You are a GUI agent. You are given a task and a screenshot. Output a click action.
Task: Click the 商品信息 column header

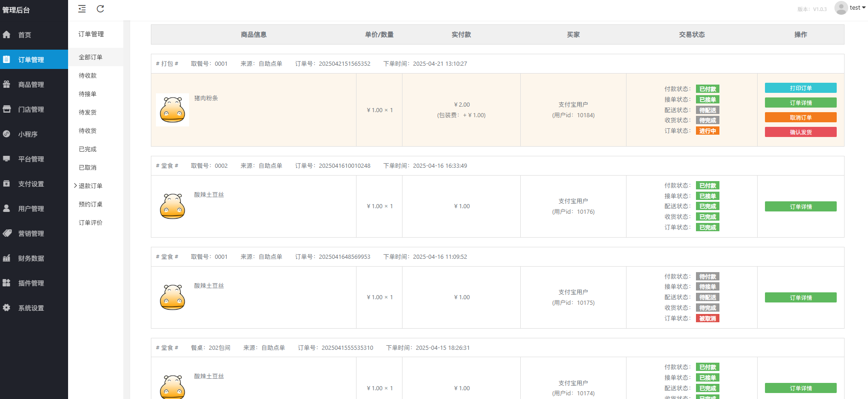253,34
